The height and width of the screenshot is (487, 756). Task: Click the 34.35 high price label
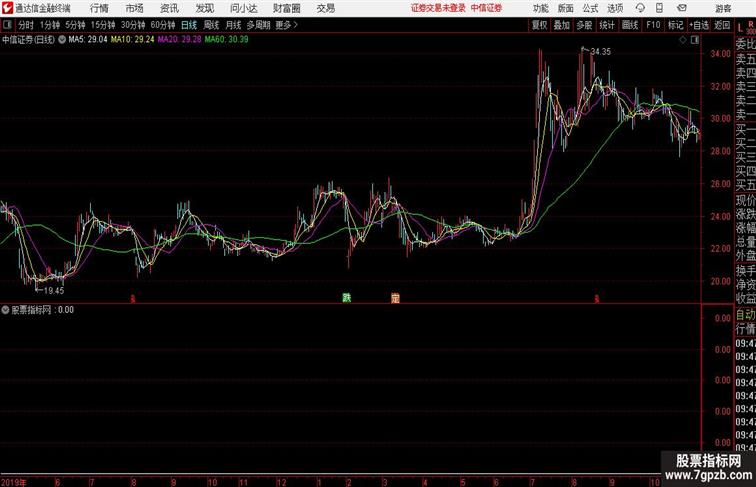tap(601, 52)
